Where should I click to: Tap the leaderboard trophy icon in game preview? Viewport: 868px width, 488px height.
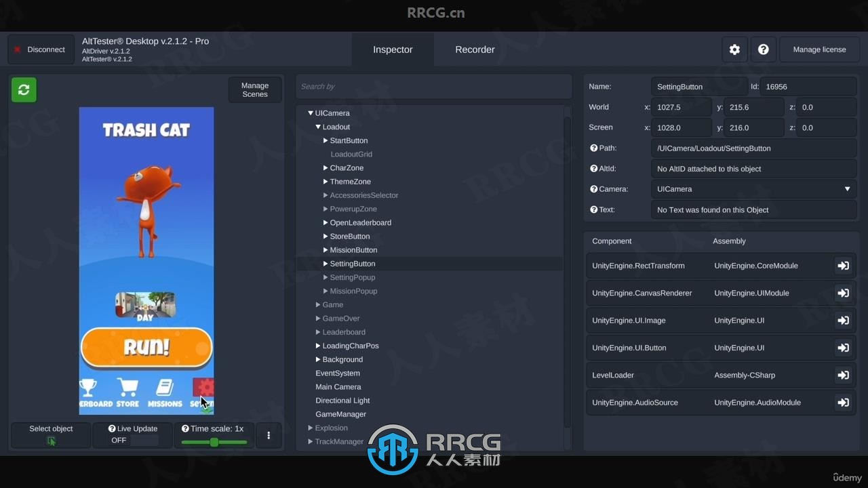coord(88,387)
